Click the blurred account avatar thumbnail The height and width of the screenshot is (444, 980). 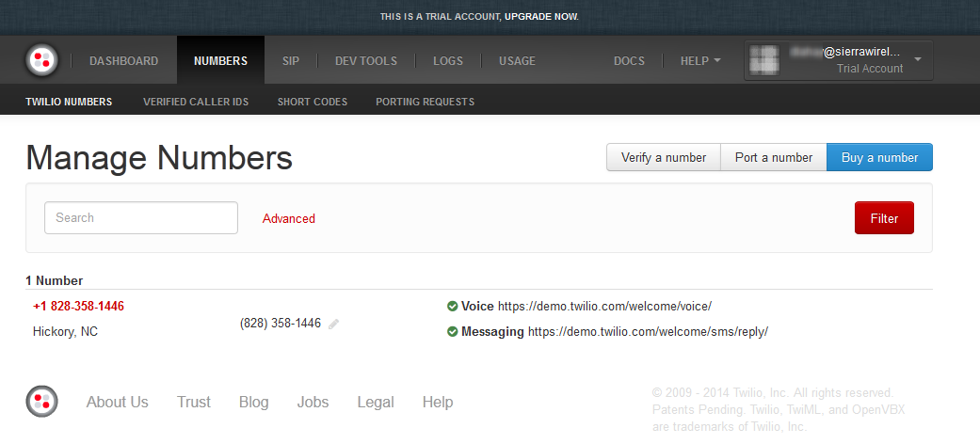coord(765,61)
